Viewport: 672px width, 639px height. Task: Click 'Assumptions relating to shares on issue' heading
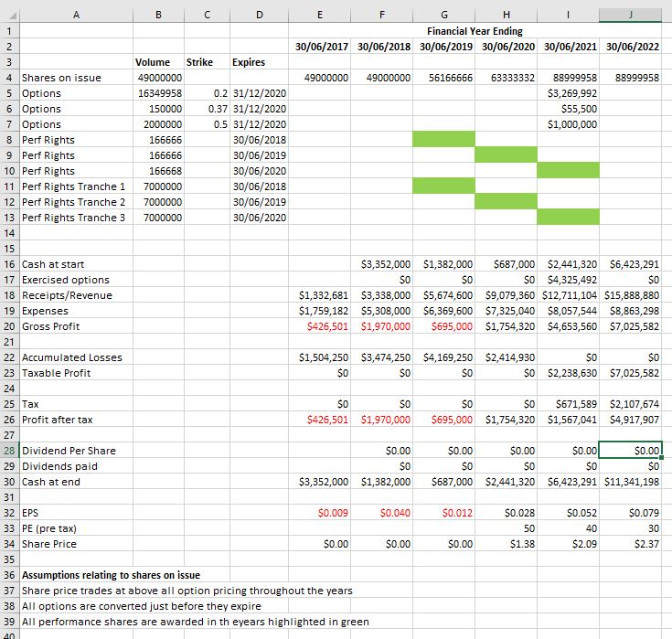pos(111,575)
